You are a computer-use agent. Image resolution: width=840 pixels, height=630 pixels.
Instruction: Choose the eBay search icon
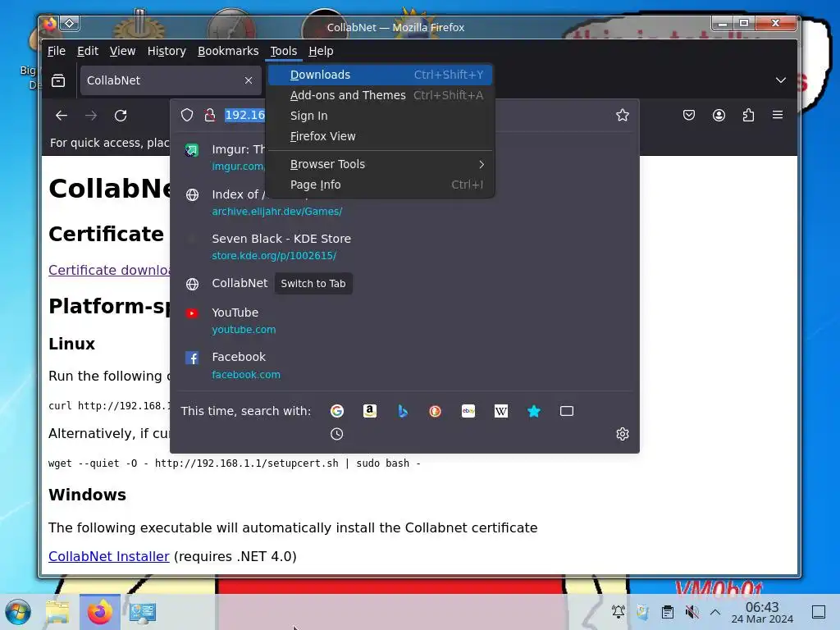point(468,411)
